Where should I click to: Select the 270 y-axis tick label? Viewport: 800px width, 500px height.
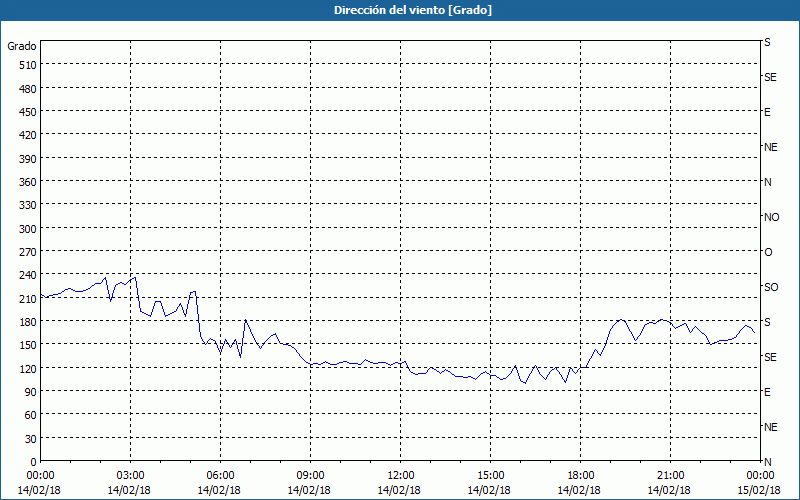click(x=29, y=252)
